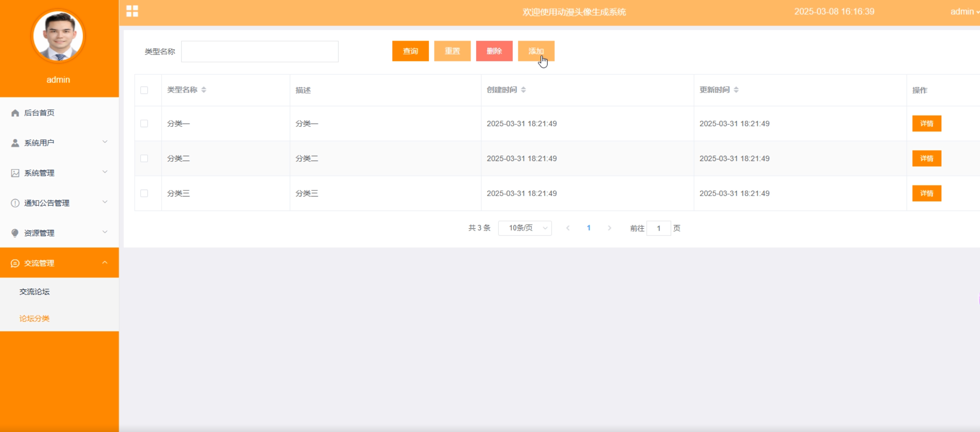Expand the 通知公告管理 menu chevron
Image resolution: width=980 pixels, height=432 pixels.
coord(105,202)
